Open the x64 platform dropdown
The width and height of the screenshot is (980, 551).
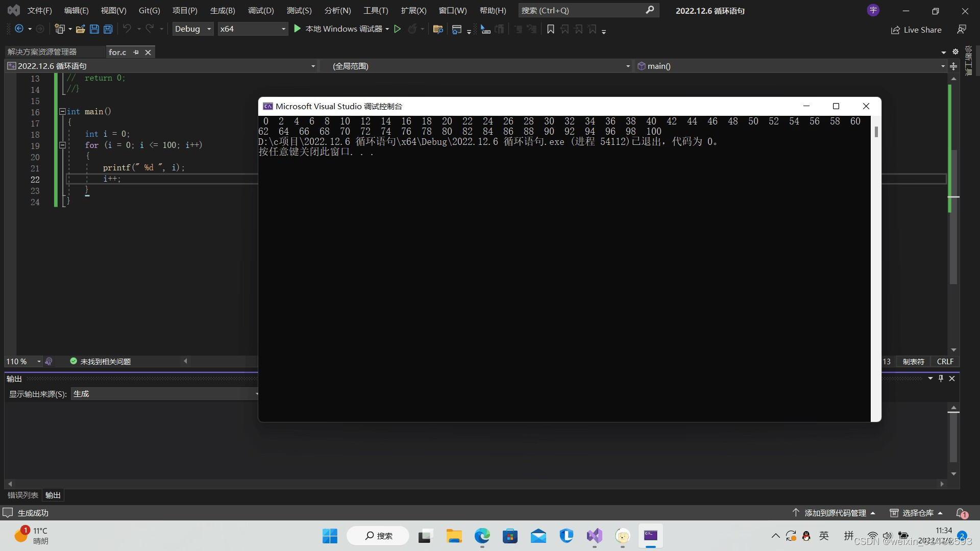(x=253, y=29)
